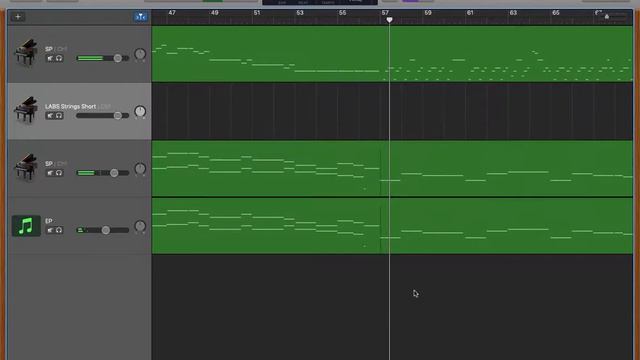Click bar 51 on the ruler
The image size is (640, 360).
257,13
